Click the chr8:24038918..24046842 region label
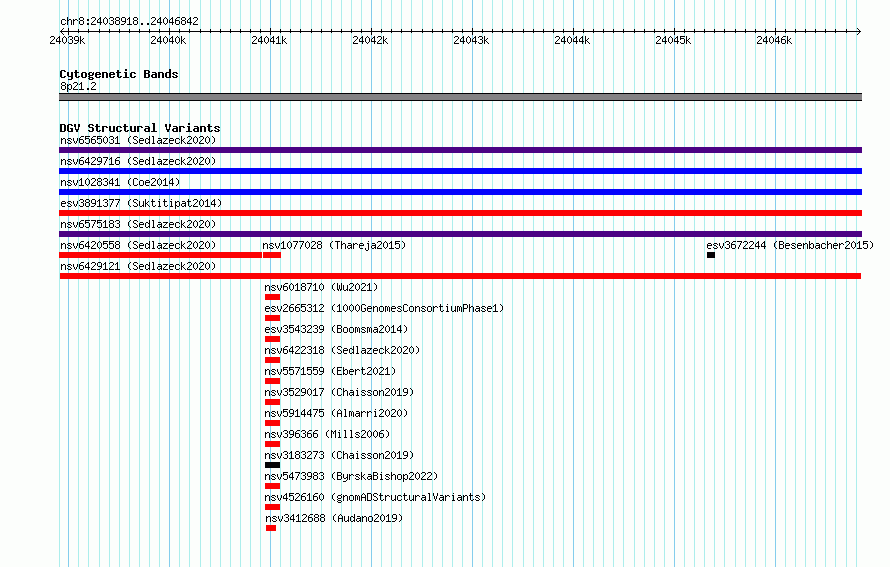The width and height of the screenshot is (890, 567). coord(129,21)
